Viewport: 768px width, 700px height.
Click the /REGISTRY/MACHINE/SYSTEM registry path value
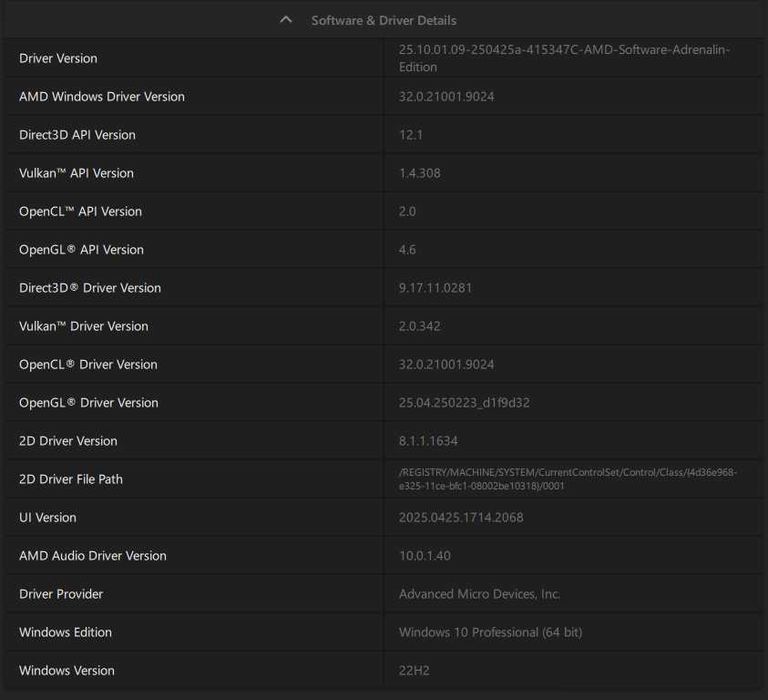tap(568, 479)
